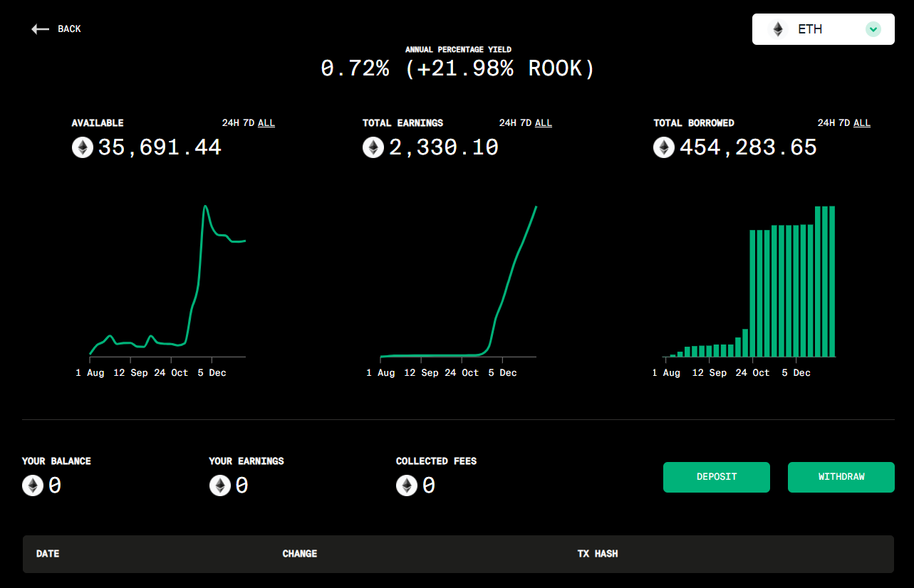Click the Total Earnings line chart

tap(458, 280)
